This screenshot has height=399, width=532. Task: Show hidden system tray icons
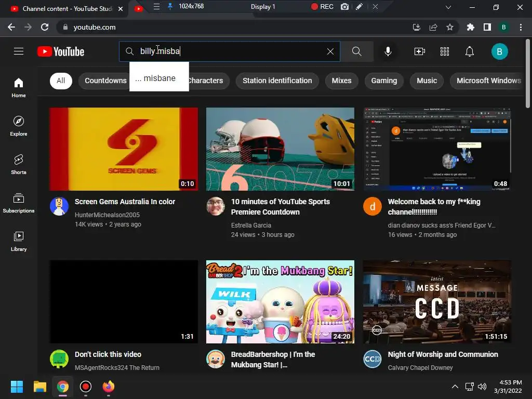coord(455,387)
